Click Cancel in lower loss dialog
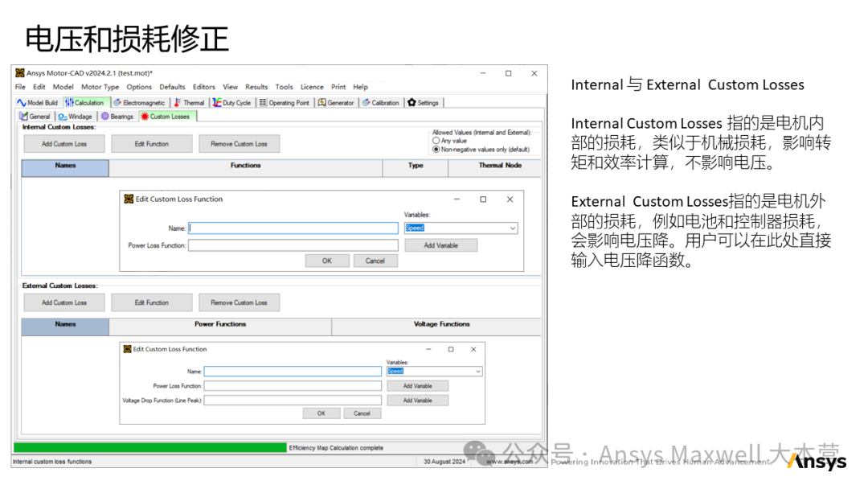This screenshot has width=868, height=489. tap(362, 413)
